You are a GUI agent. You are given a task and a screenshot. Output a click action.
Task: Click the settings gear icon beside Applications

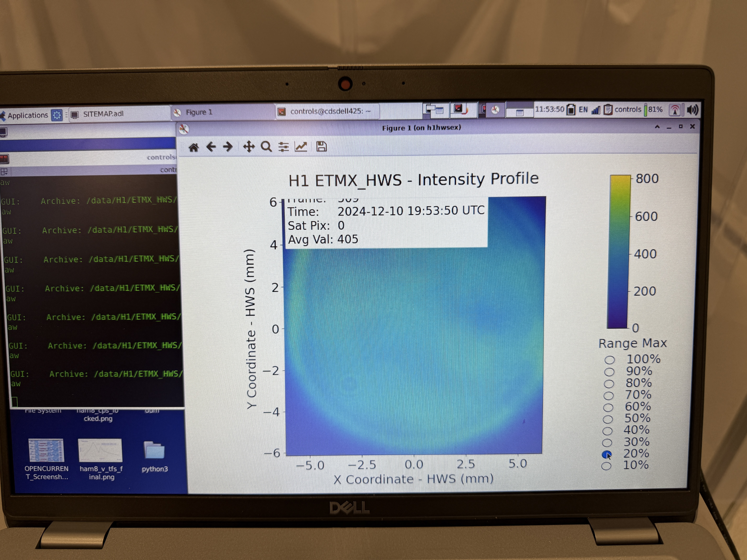click(57, 115)
